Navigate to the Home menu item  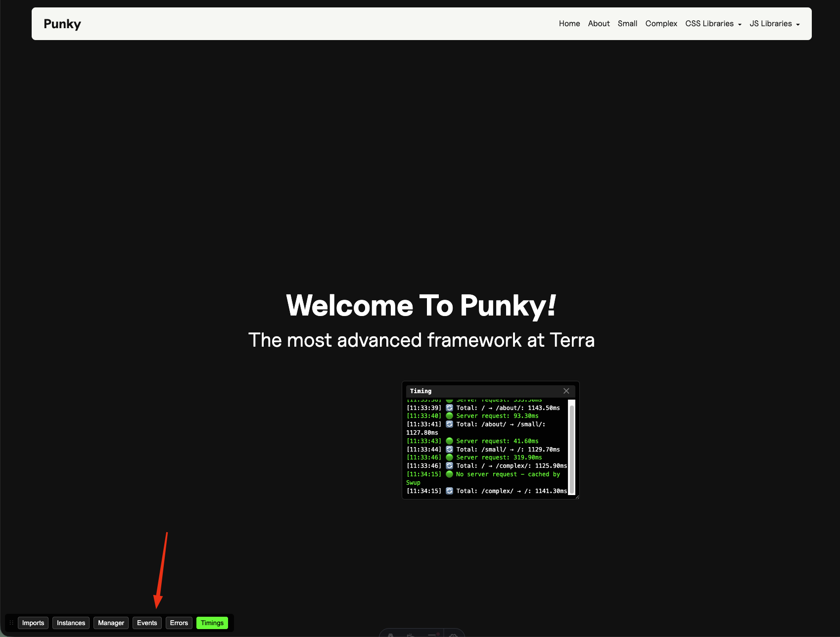tap(569, 23)
